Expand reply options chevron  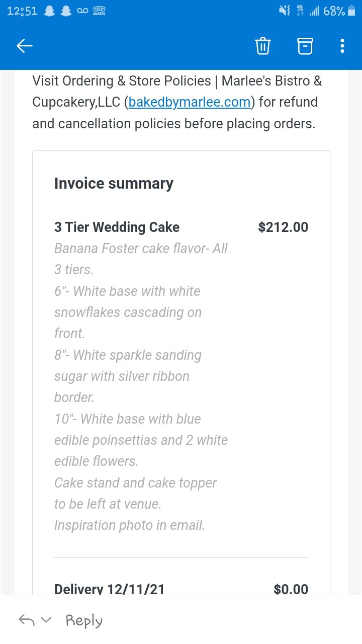46,620
